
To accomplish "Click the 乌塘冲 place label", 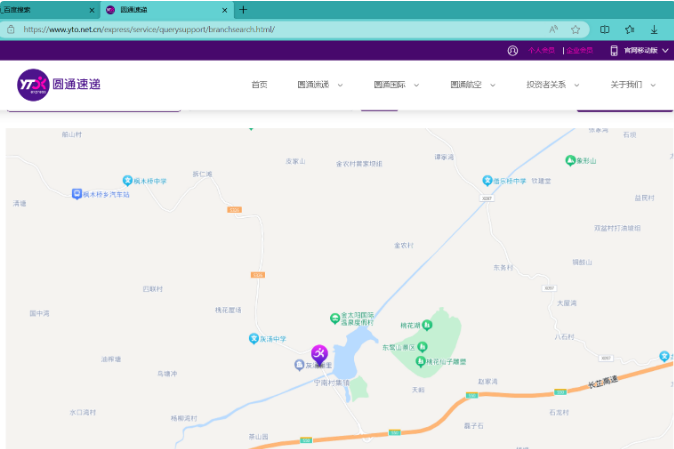I will click(x=167, y=373).
